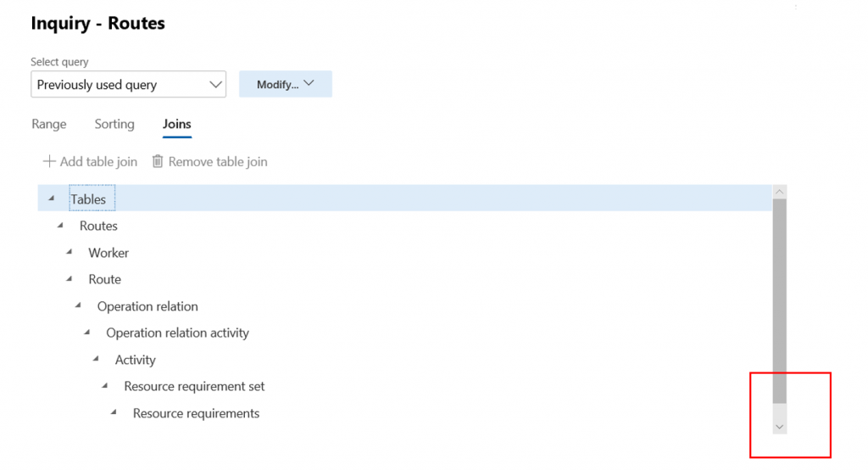Collapse the Tables tree node
Viewport: 868px width, 470px height.
click(52, 199)
